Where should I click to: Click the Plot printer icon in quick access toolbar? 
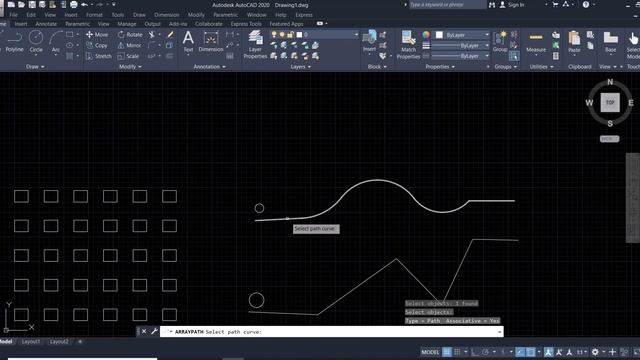point(74,5)
